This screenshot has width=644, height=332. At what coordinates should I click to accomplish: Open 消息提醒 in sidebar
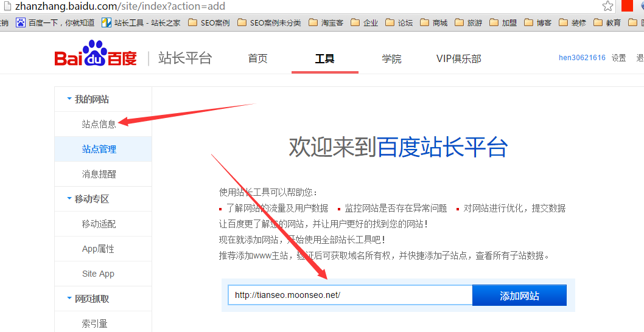pyautogui.click(x=99, y=174)
